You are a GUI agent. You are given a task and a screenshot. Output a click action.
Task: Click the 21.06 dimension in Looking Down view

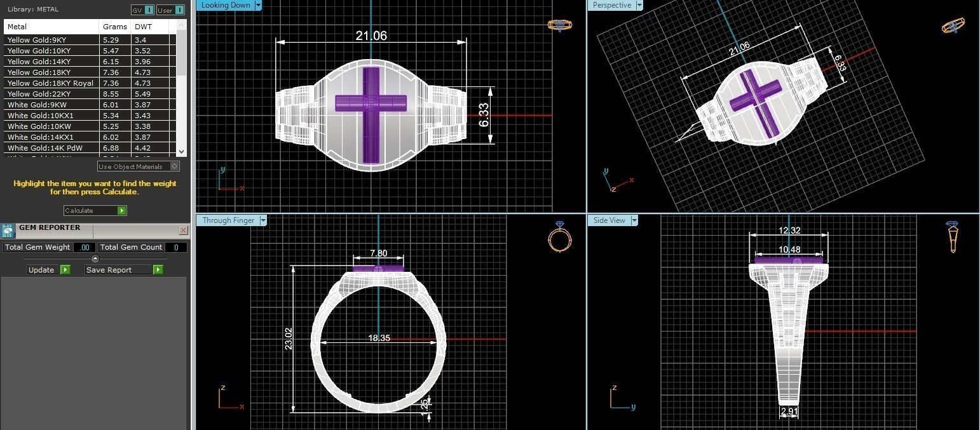[x=371, y=36]
